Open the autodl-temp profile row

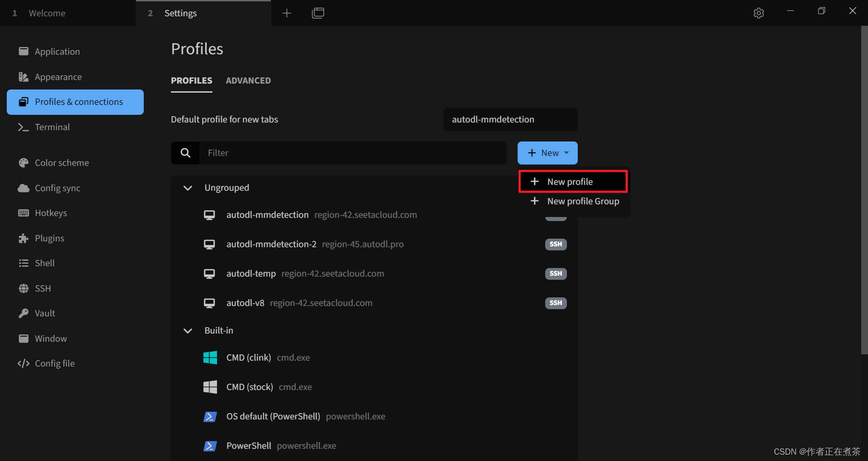pyautogui.click(x=374, y=273)
